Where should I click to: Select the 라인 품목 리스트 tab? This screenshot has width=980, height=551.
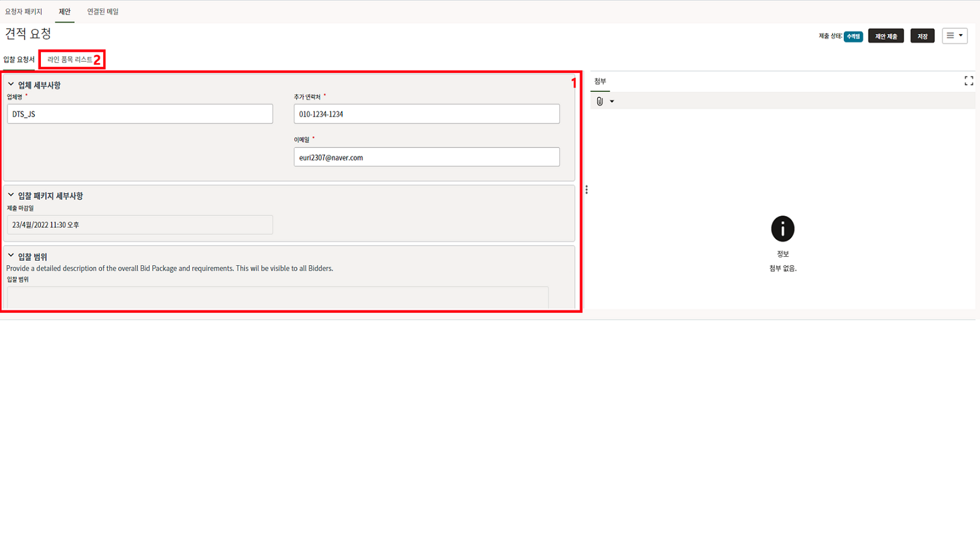(x=69, y=60)
